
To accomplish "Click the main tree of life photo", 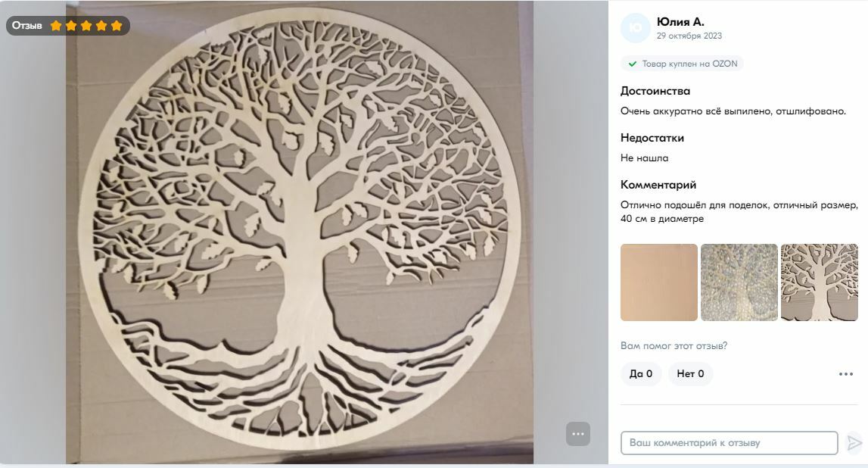I will point(300,232).
